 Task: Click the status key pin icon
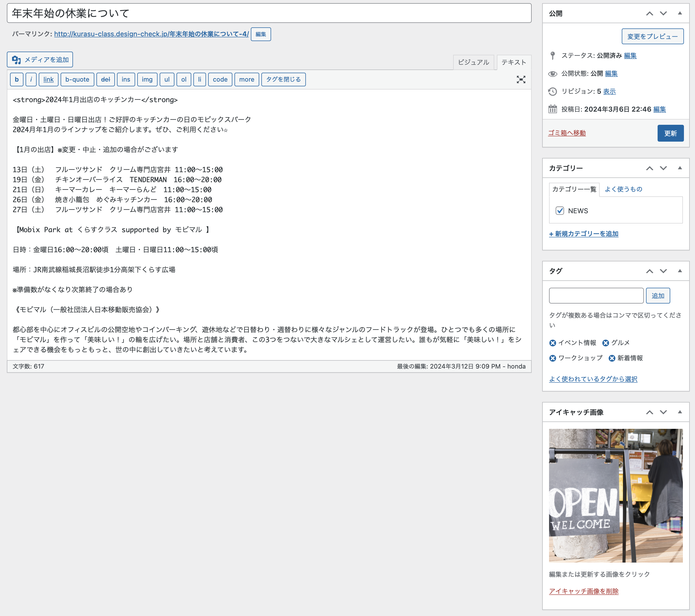(x=552, y=56)
